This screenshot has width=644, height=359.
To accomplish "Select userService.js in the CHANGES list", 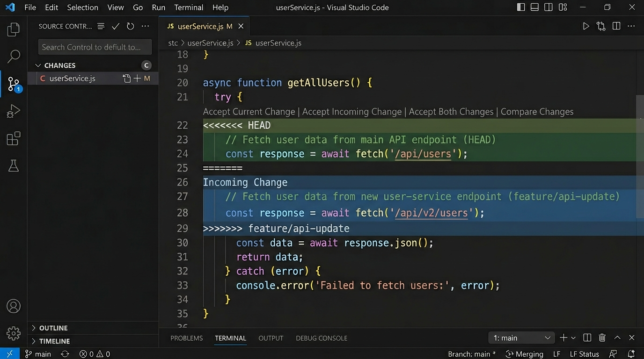I will pos(93,79).
